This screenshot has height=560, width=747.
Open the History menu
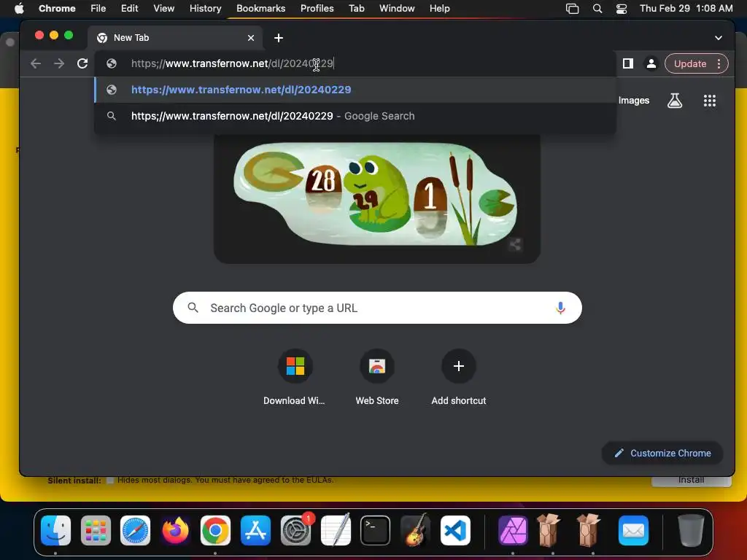[205, 8]
